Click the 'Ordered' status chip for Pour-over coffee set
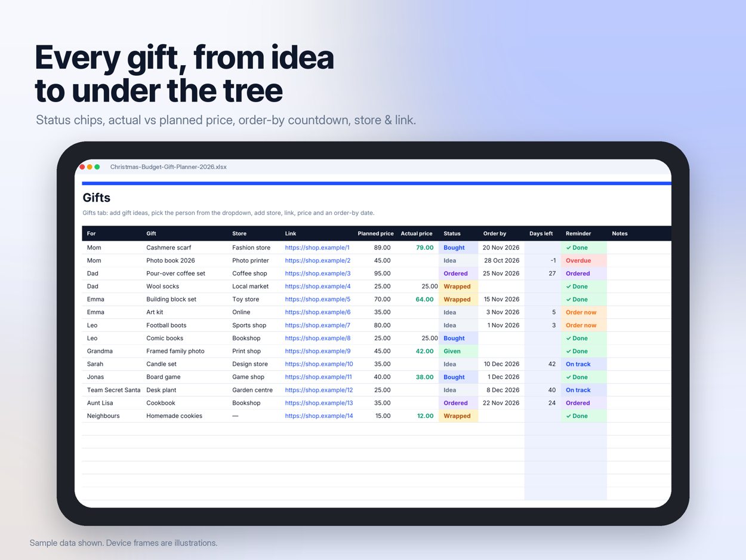 point(458,273)
